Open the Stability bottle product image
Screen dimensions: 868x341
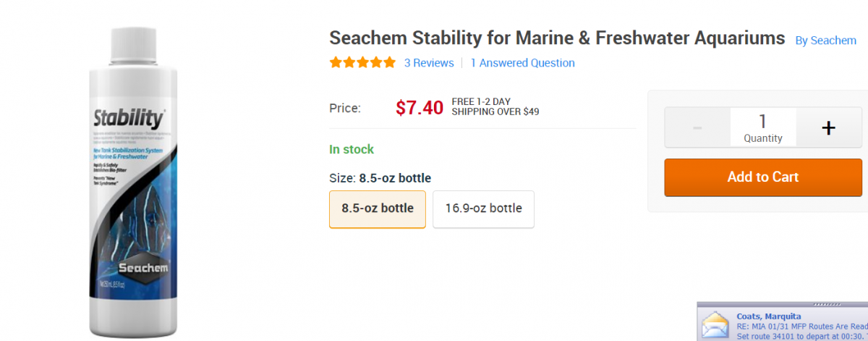coord(133,181)
